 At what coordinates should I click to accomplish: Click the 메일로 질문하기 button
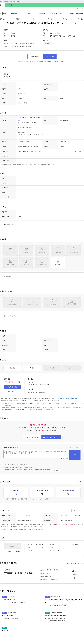click(x=56, y=470)
